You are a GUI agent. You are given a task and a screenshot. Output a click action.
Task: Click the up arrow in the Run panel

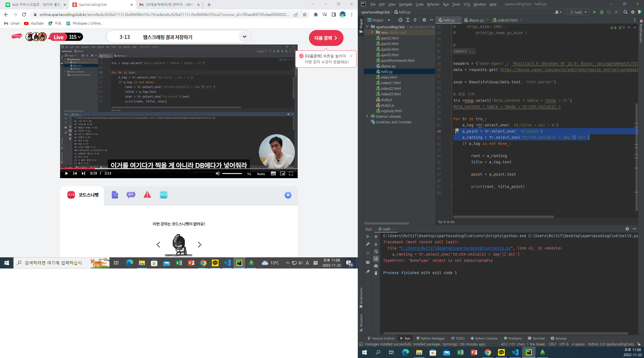point(376,237)
